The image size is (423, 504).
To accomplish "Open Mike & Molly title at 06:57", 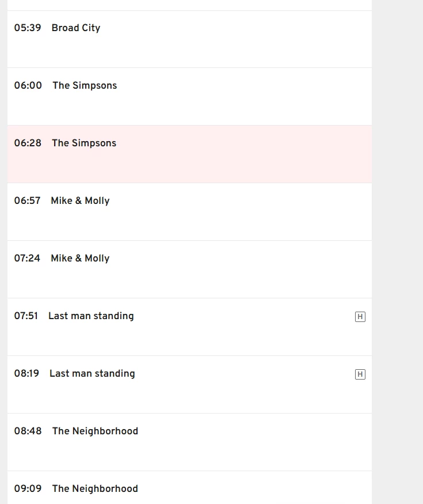I will pos(80,200).
